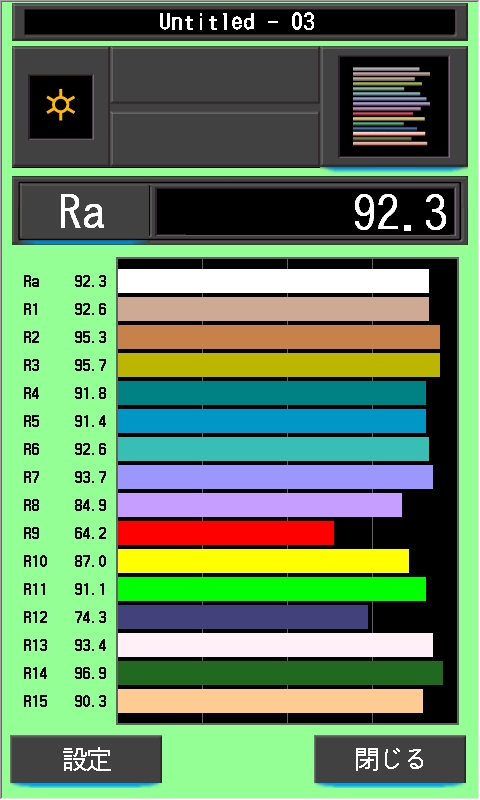Click the 閉じる close button
Viewport: 480px width, 800px height.
tap(390, 759)
